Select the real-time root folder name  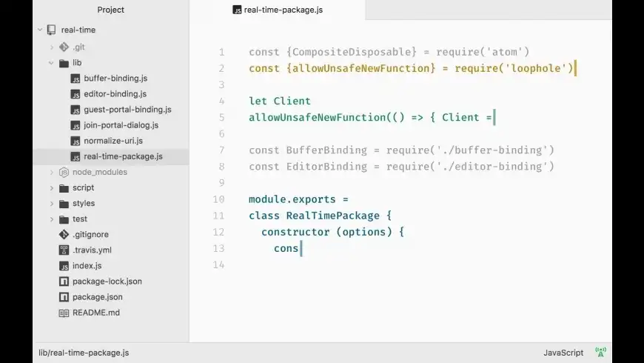click(x=78, y=30)
